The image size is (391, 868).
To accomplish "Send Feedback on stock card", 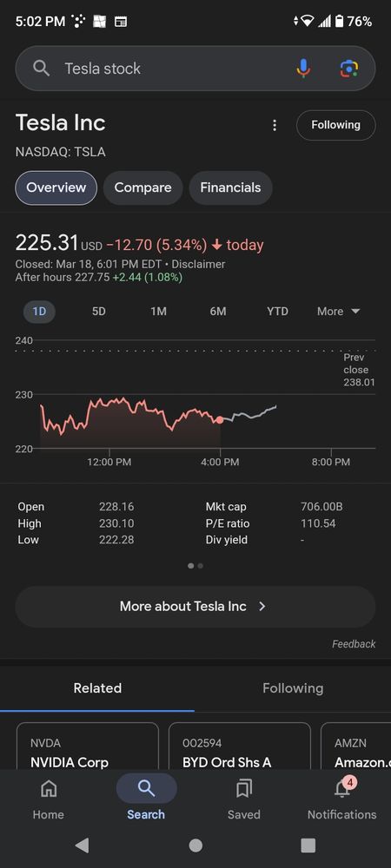I will pyautogui.click(x=354, y=644).
